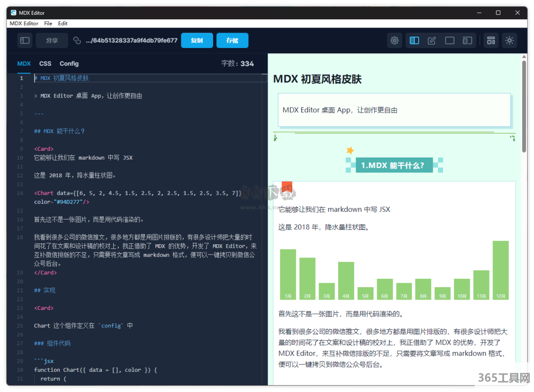Open the template layout icon

pos(491,41)
